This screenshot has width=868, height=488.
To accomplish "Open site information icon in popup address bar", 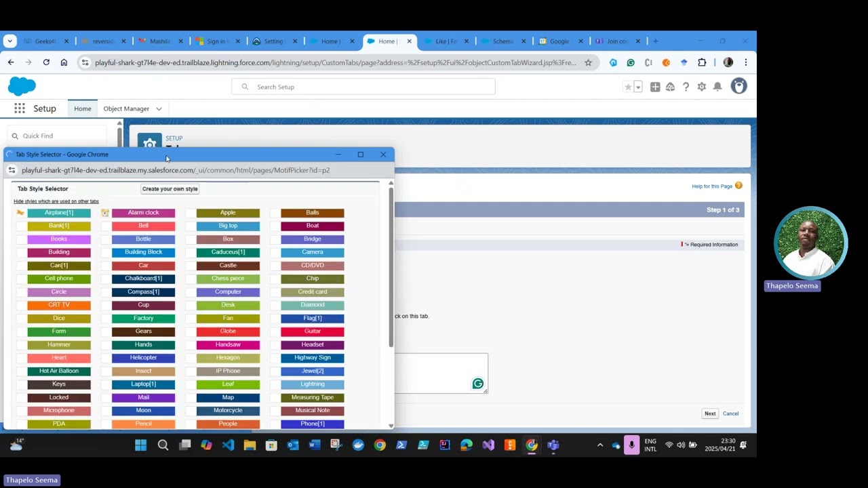I will 12,170.
